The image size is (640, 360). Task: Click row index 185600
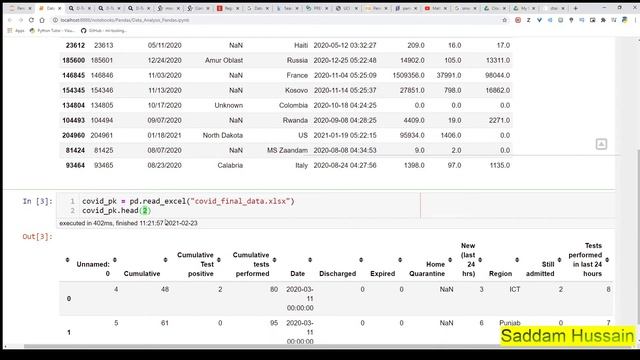73,60
